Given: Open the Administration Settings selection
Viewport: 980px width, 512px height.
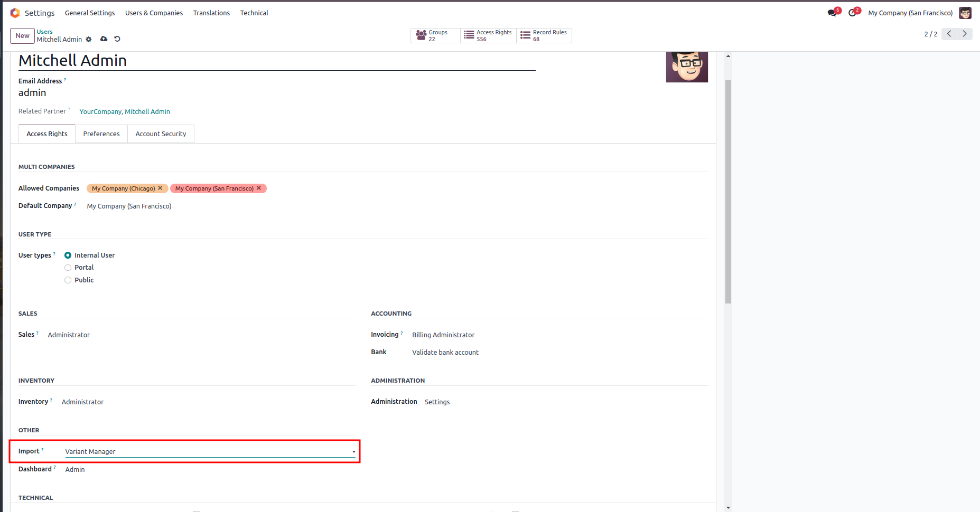Looking at the screenshot, I should click(x=437, y=402).
